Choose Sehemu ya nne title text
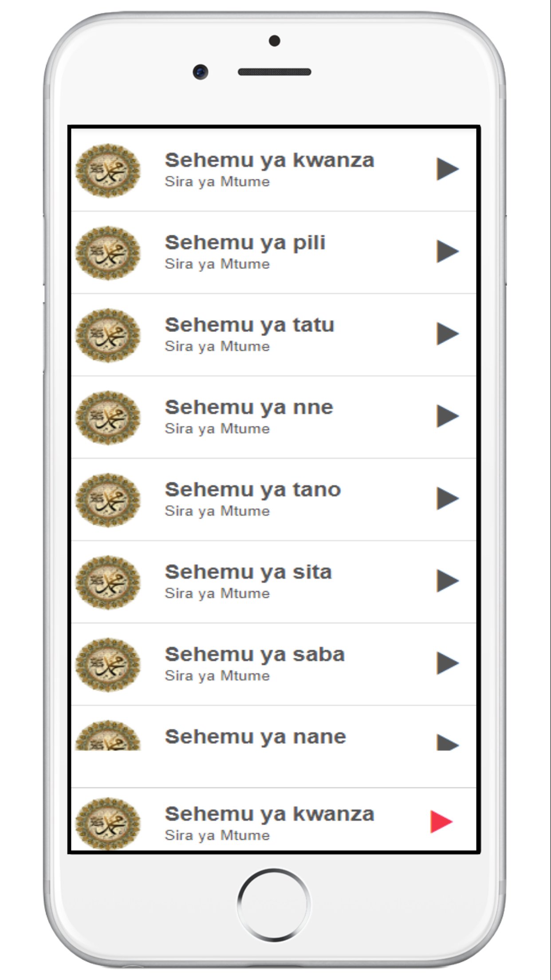Viewport: 551px width, 980px height. pos(248,407)
